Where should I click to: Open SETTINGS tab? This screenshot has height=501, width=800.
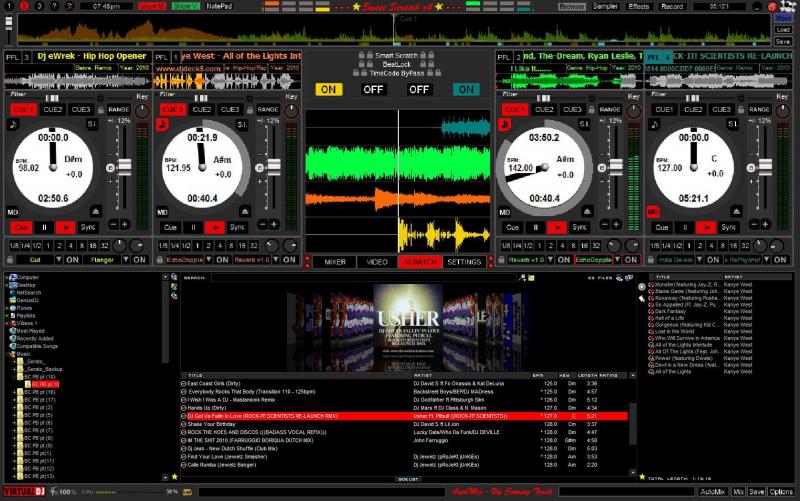[464, 262]
